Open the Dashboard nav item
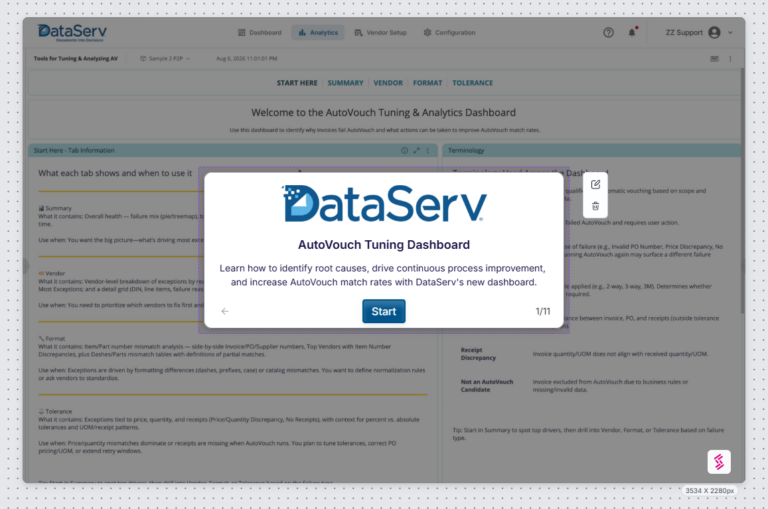768x509 pixels. tap(260, 33)
